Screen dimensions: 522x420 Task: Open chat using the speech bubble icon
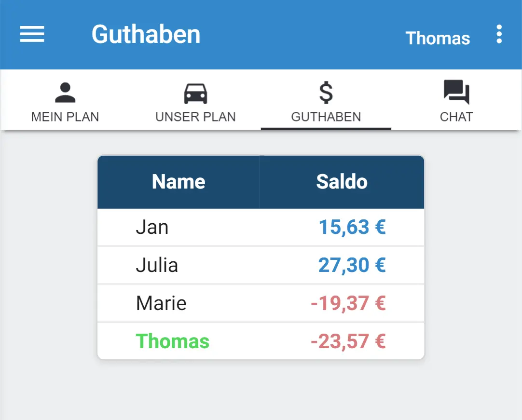tap(456, 92)
